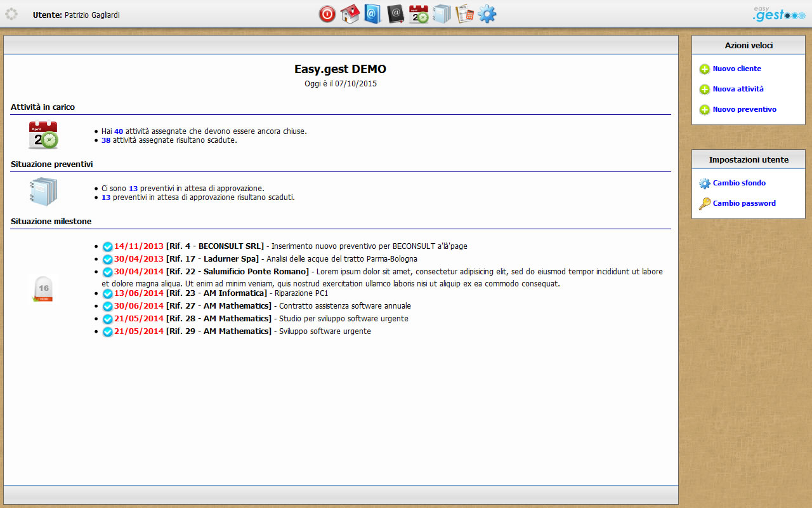
Task: Click the check icon for milestone Rif. 29
Action: tap(108, 331)
